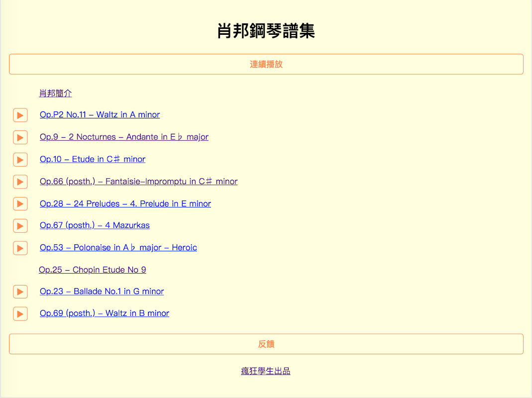Open Op.P2 No.11 Waltz in A minor link
This screenshot has width=532, height=398.
pos(100,115)
